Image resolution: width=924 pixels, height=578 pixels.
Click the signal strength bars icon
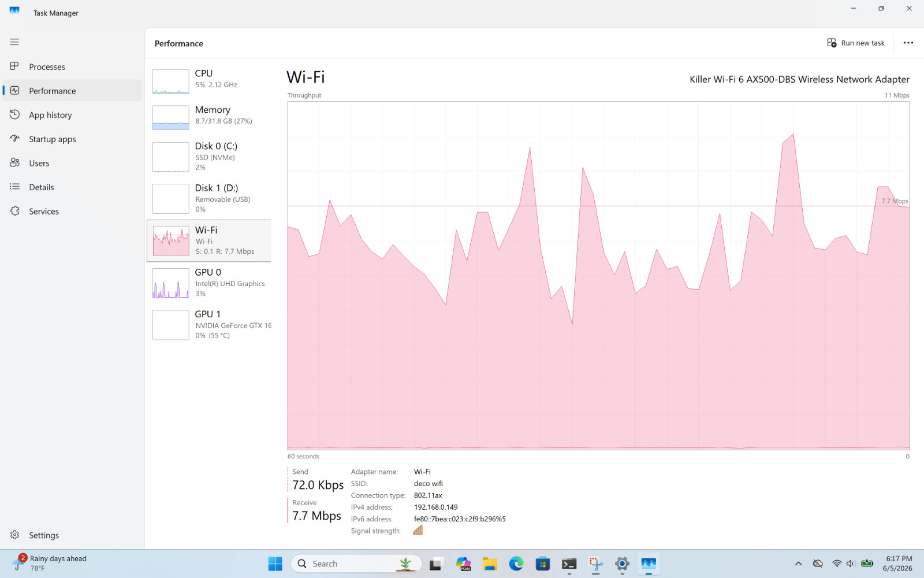click(418, 530)
